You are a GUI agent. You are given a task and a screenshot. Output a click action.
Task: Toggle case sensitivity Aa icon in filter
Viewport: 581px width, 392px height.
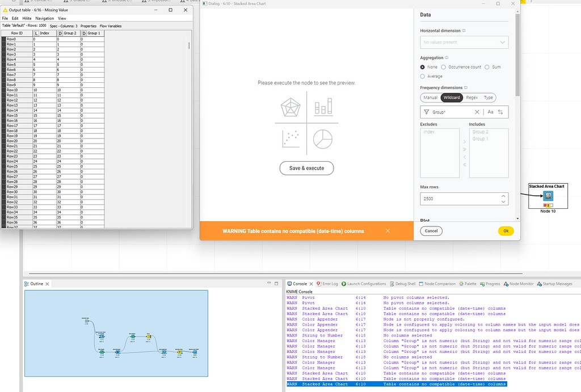click(x=490, y=112)
